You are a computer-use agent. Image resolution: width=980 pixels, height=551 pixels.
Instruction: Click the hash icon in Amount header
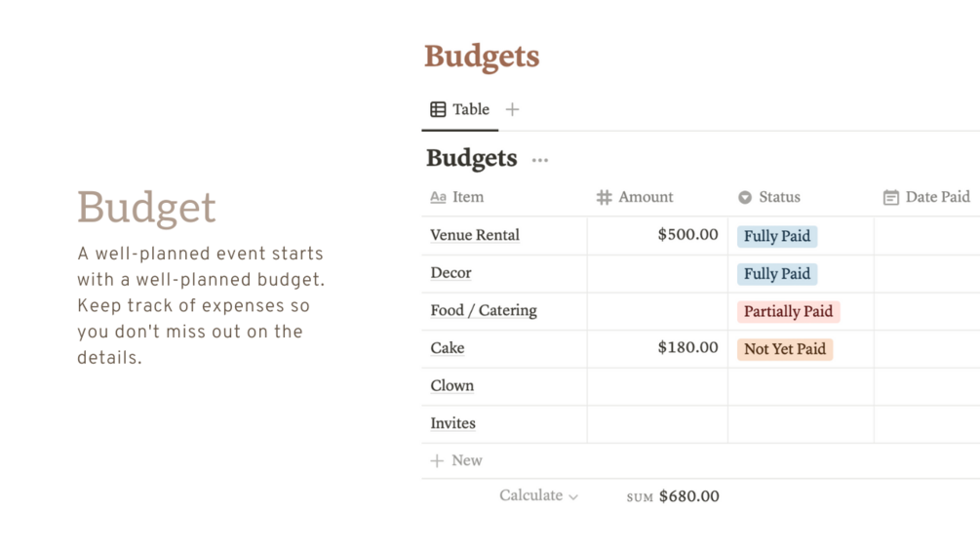(x=604, y=197)
